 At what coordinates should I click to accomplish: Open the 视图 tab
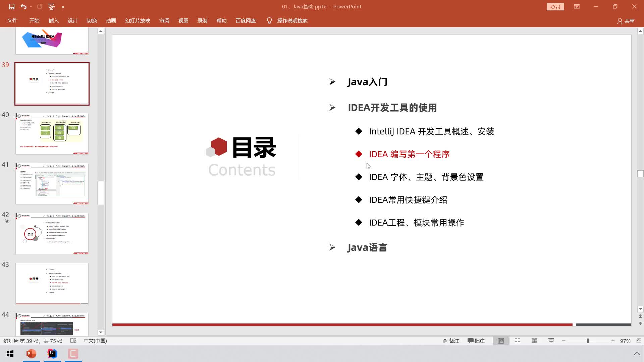183,21
